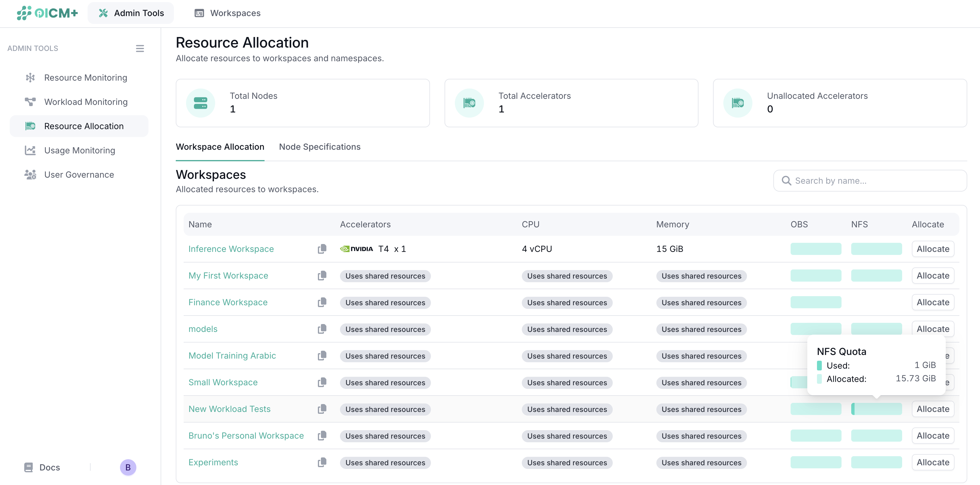980x485 pixels.
Task: Click the Usage Monitoring chart icon
Action: 30,150
